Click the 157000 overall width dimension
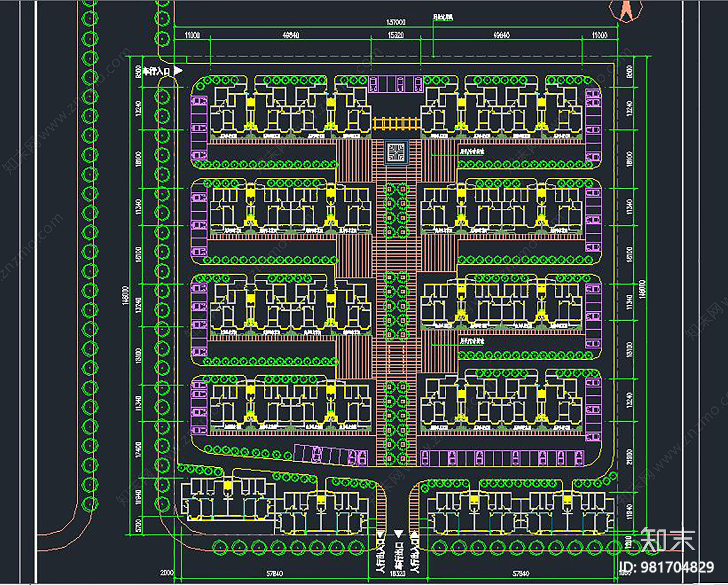The height and width of the screenshot is (585, 728). pos(395,22)
